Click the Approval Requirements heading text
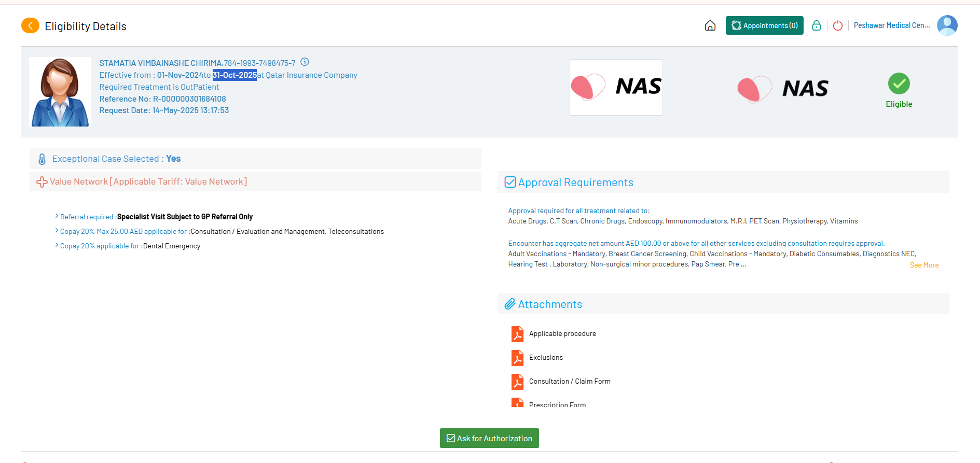Image resolution: width=980 pixels, height=463 pixels. click(576, 183)
